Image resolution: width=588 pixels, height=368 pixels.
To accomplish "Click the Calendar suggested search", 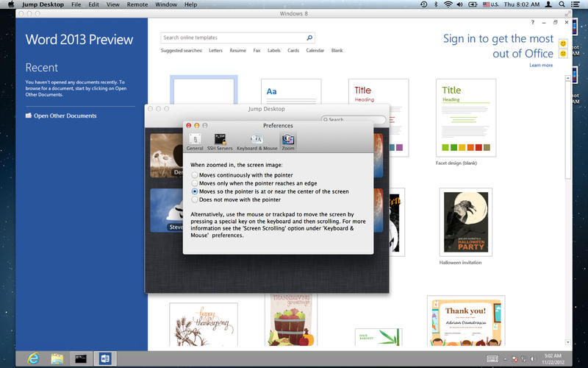I will pos(315,50).
